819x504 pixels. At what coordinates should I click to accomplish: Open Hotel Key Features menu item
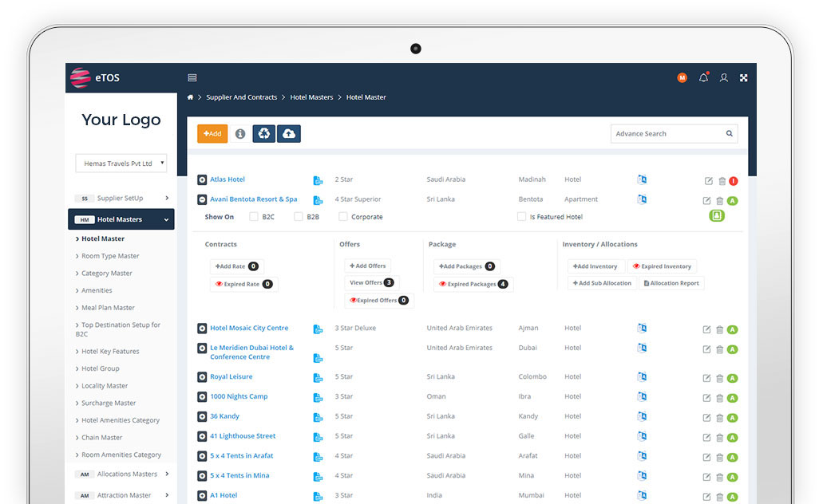[110, 352]
